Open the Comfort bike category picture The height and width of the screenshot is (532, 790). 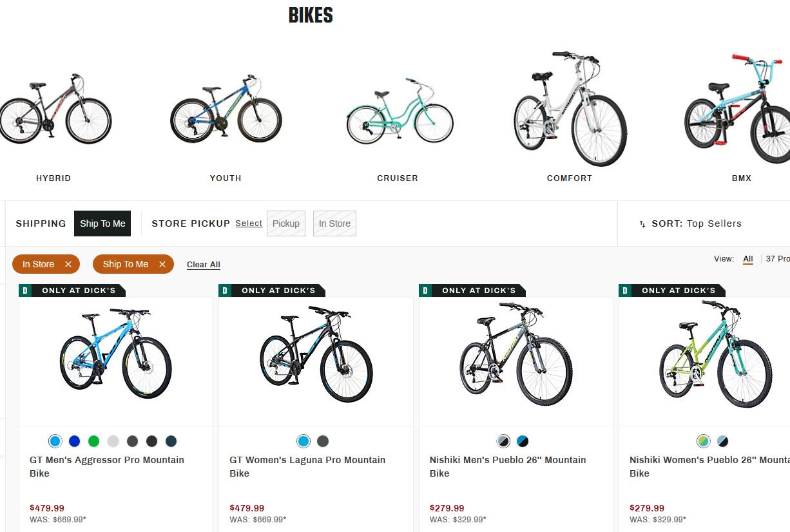click(570, 108)
